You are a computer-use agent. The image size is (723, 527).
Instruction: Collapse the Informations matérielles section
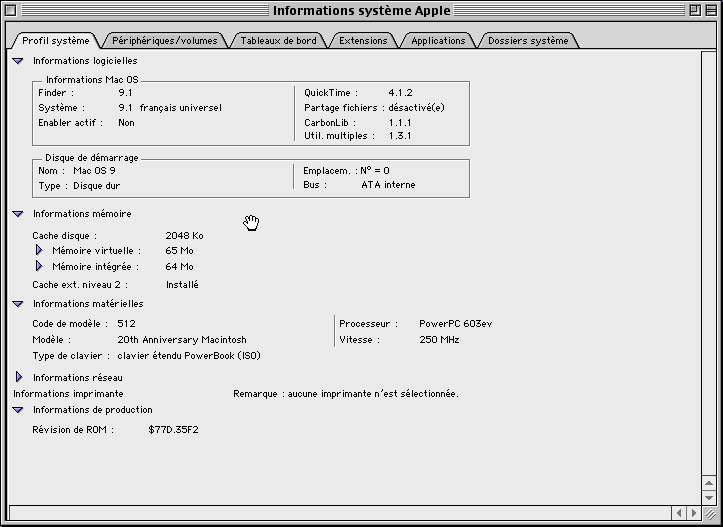pos(18,304)
